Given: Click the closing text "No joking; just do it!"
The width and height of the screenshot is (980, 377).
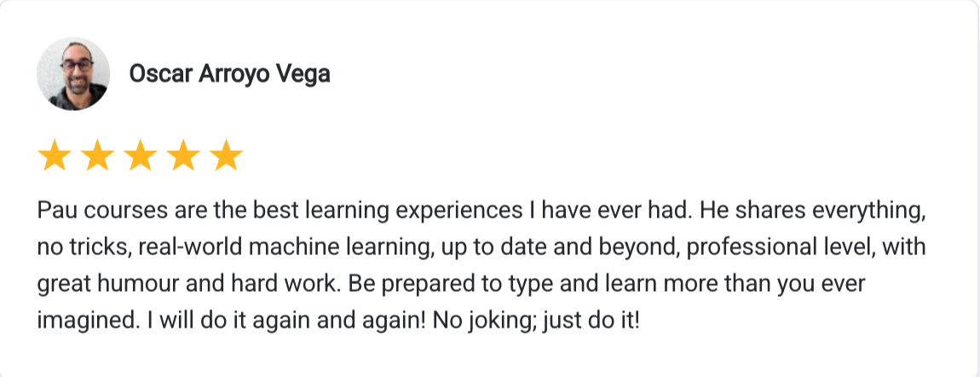Looking at the screenshot, I should [537, 321].
